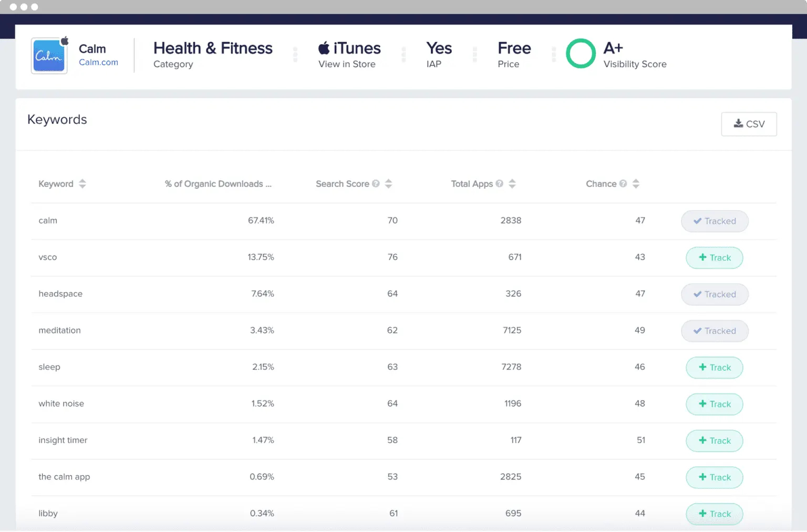Track the sleep keyword

click(715, 368)
